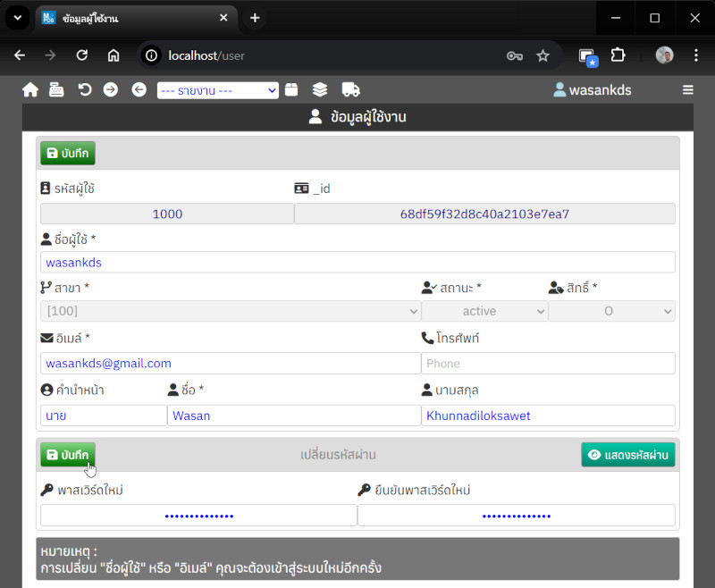Click the left arrow circle icon
715x588 pixels.
tap(139, 89)
